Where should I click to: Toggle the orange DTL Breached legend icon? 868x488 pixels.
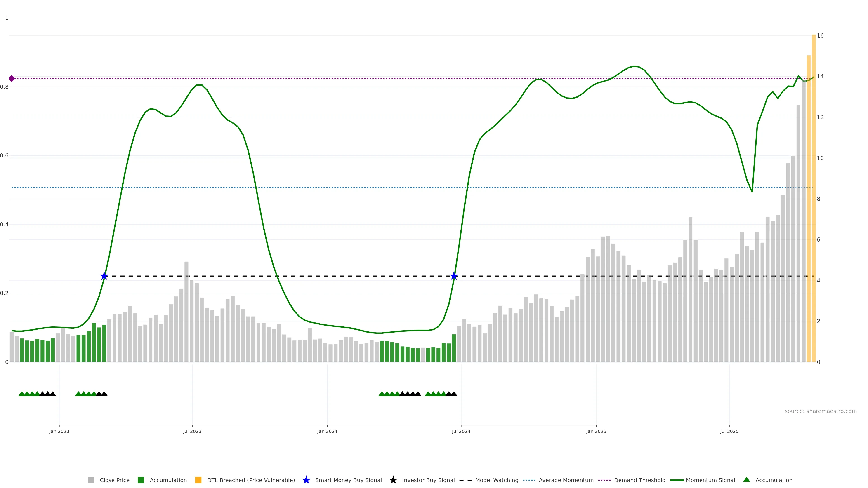coord(198,480)
